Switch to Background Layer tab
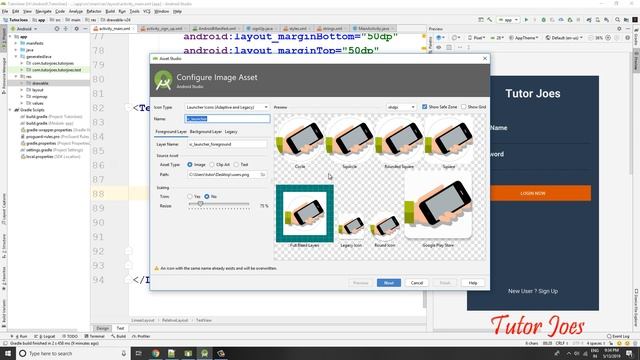Viewport: 640px width, 360px height. point(206,131)
